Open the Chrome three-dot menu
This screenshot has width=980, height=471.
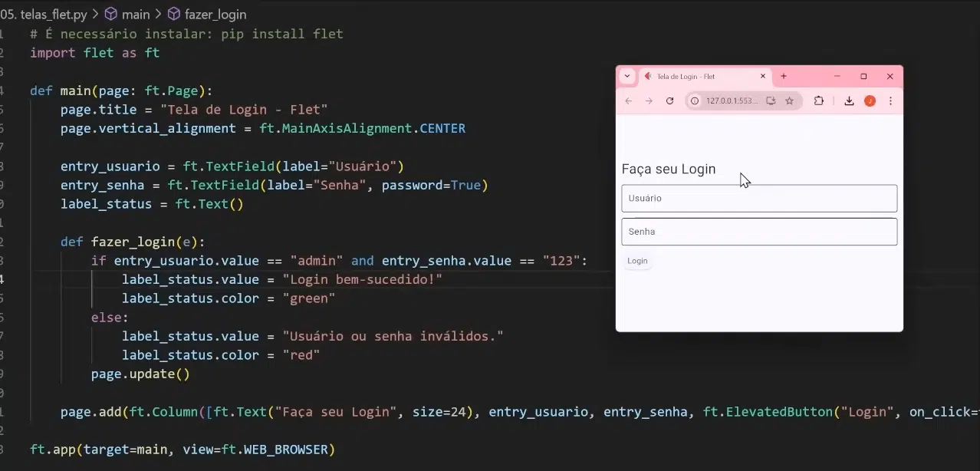(x=890, y=100)
